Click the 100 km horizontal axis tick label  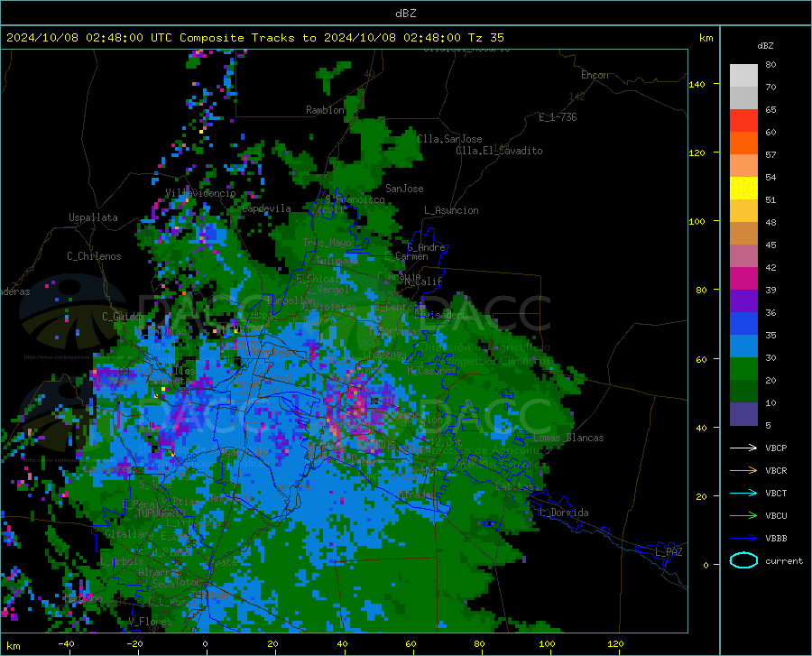[x=547, y=643]
